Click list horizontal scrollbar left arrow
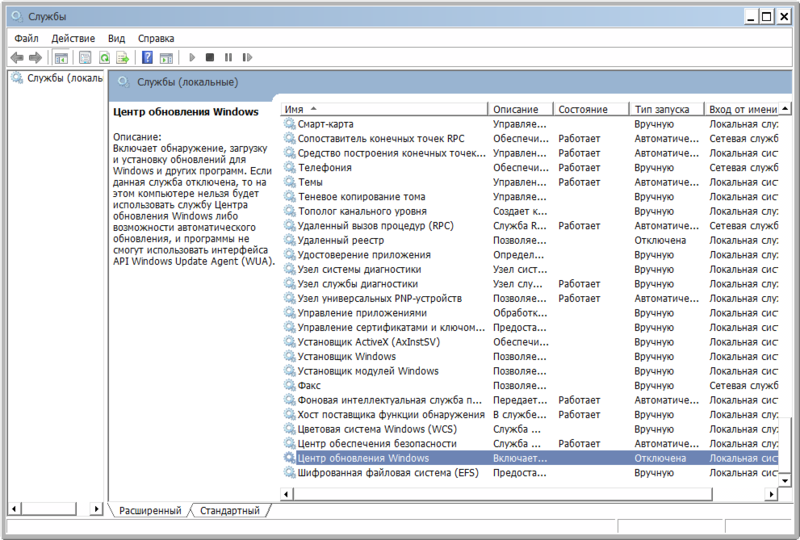Image resolution: width=800 pixels, height=540 pixels. pos(286,494)
